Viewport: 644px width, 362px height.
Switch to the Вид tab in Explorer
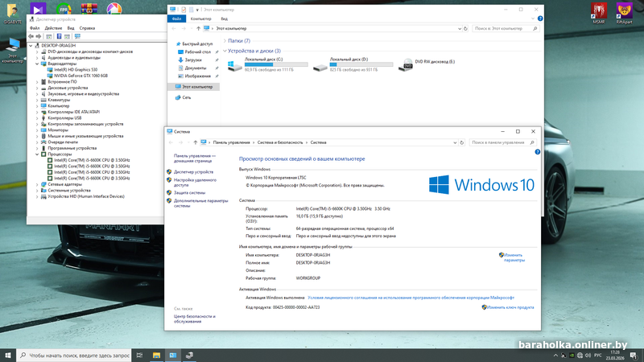(225, 17)
